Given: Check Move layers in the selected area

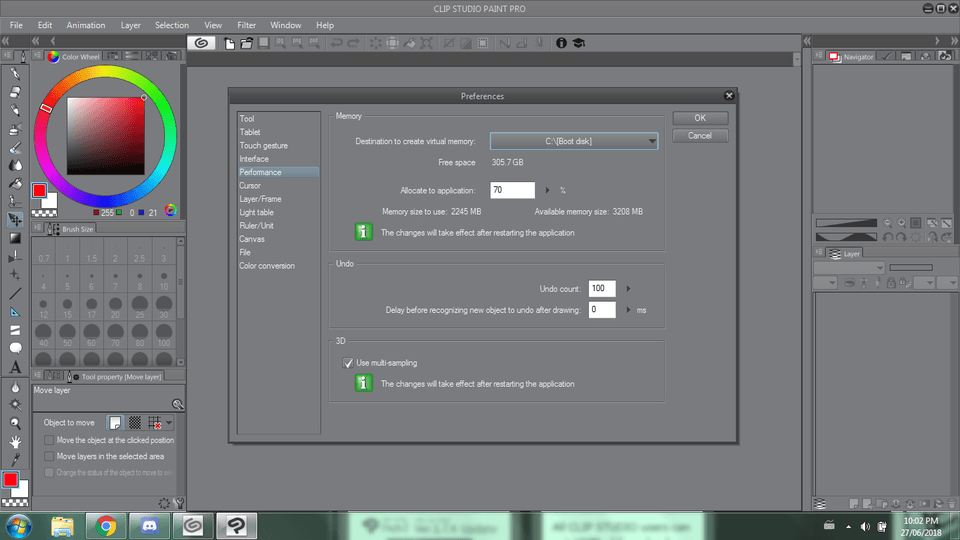Looking at the screenshot, I should 49,456.
